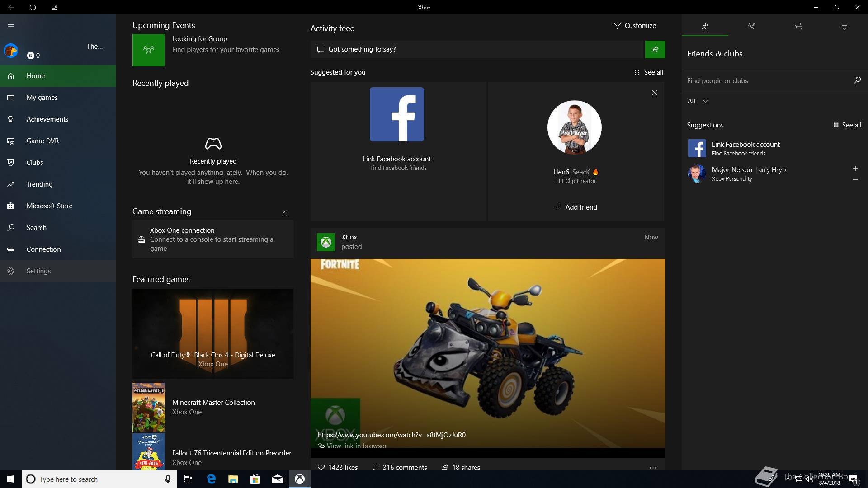Open Achievements in the sidebar
The width and height of the screenshot is (868, 488).
click(x=58, y=119)
